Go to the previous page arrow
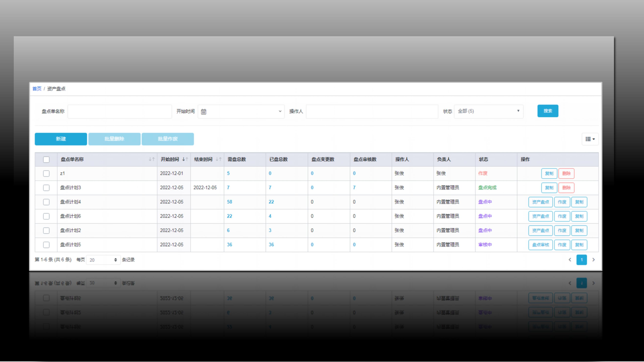Screen dimensions: 644x362 click(570, 260)
